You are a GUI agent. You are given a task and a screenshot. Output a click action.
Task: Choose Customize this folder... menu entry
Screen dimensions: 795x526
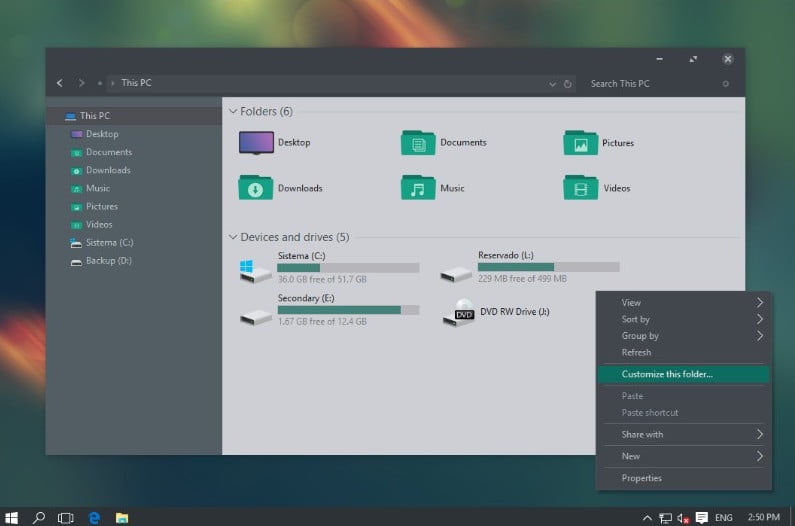[683, 374]
